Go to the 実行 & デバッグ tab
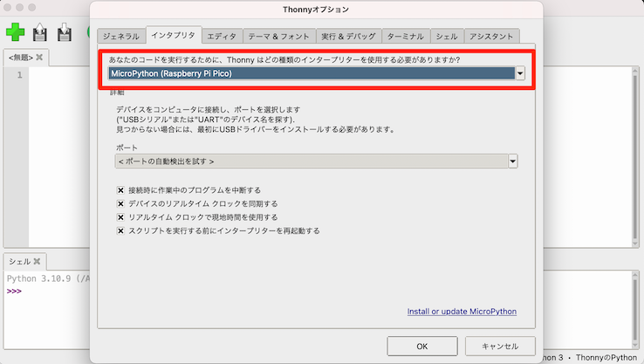This screenshot has height=364, width=644. tap(348, 36)
